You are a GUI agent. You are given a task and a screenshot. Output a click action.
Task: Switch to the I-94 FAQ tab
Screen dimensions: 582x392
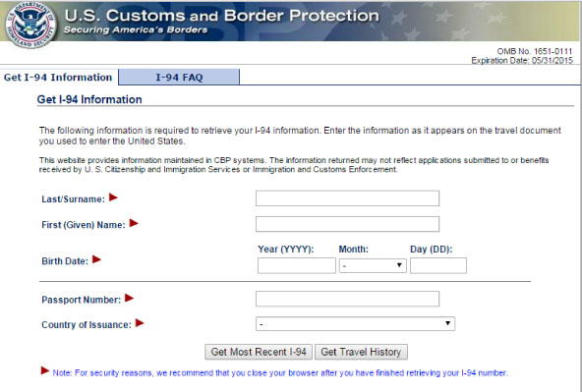(179, 78)
